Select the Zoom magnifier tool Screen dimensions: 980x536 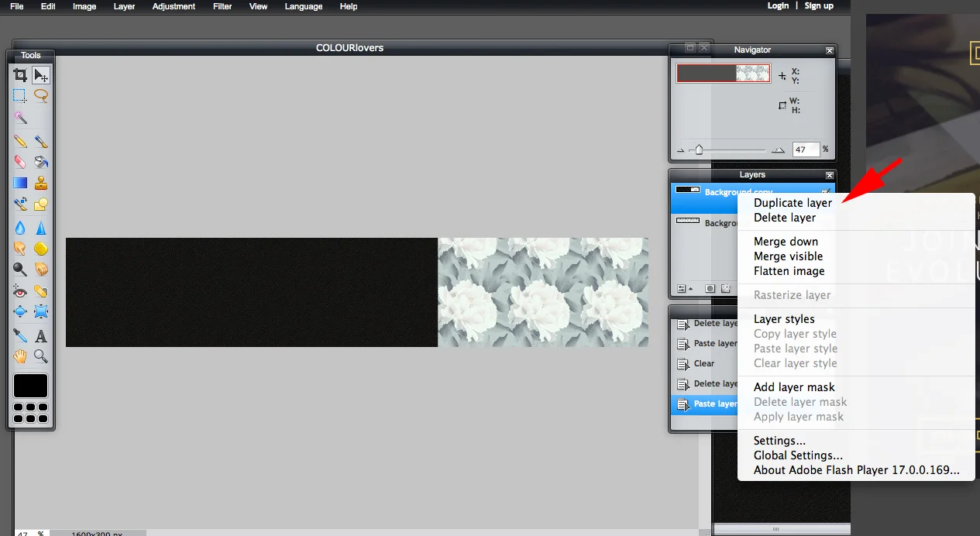41,356
